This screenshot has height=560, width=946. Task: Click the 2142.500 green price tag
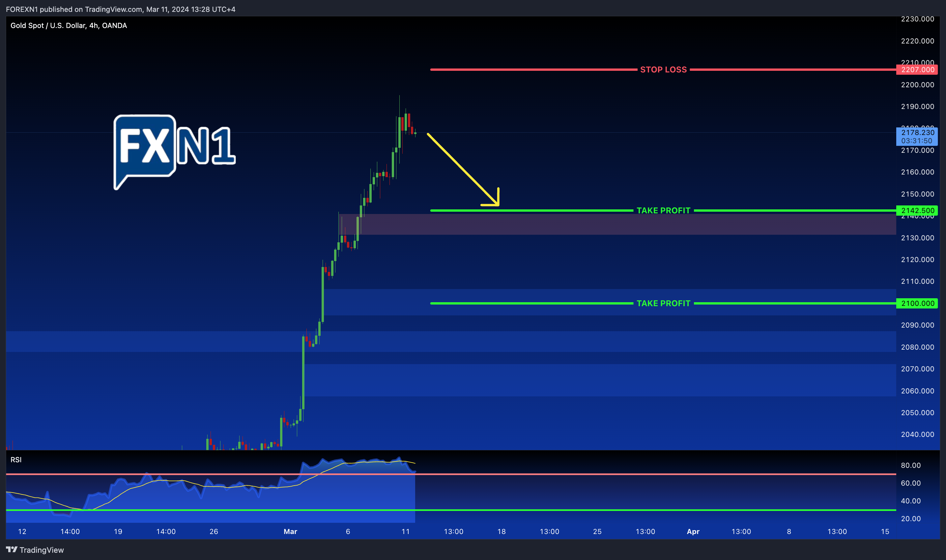[x=917, y=211]
